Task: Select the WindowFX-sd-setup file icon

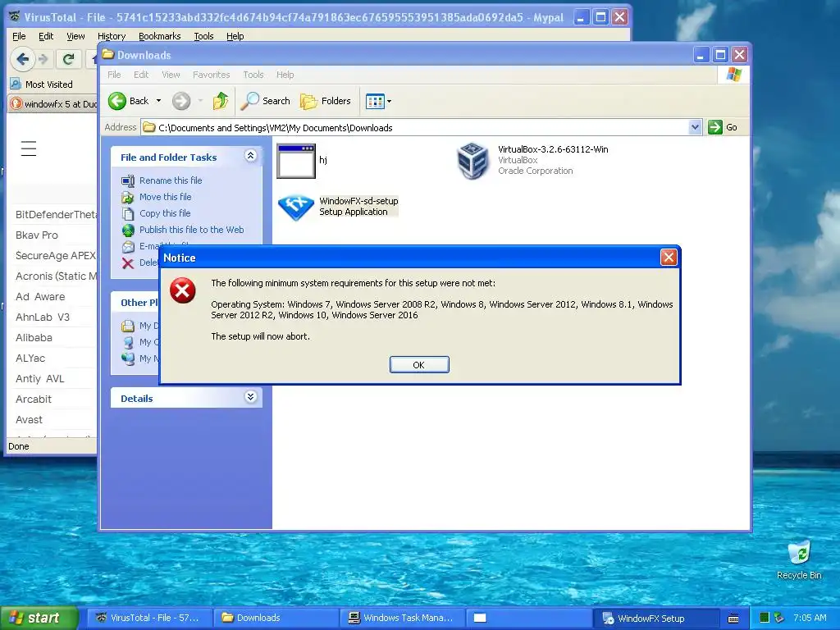Action: [x=295, y=207]
